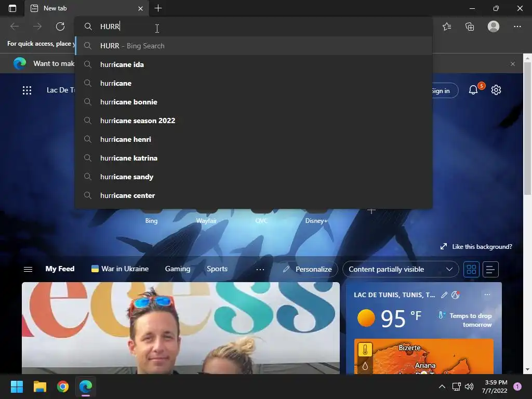Viewport: 532px width, 399px height.
Task: Select the hurricane sandy suggestion
Action: [254, 177]
